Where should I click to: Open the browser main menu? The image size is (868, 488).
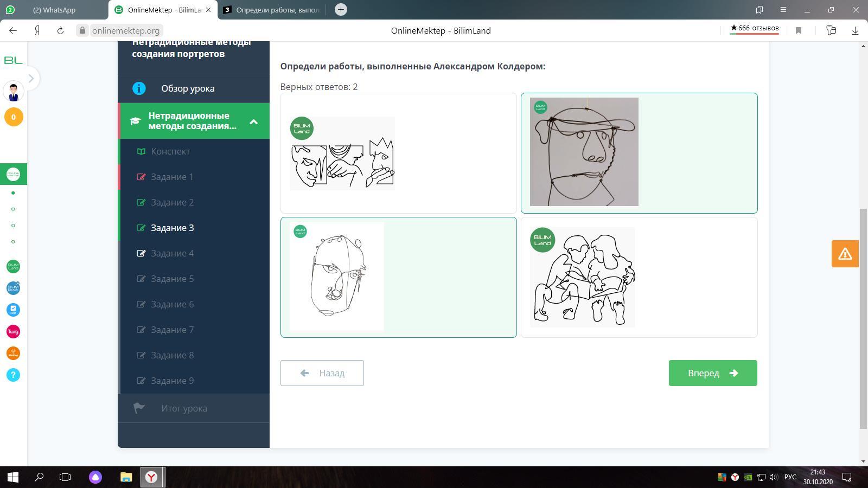tap(783, 10)
